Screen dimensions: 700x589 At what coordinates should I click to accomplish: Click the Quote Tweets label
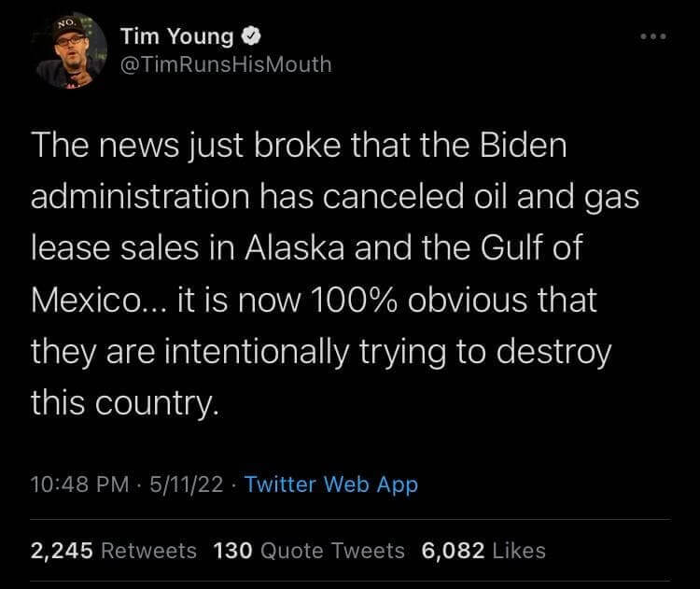coord(332,551)
